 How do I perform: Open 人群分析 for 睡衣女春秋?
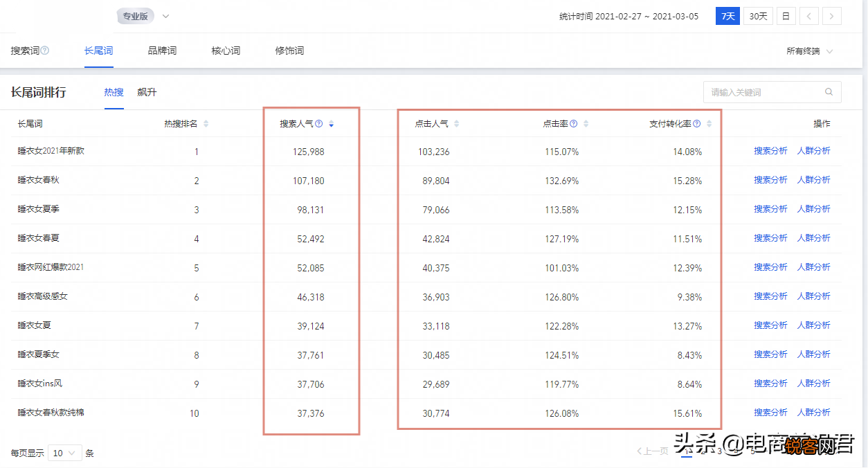click(x=813, y=180)
